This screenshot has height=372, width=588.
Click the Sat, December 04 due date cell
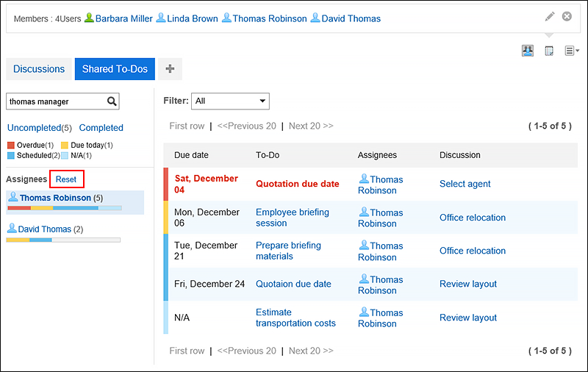pyautogui.click(x=207, y=184)
